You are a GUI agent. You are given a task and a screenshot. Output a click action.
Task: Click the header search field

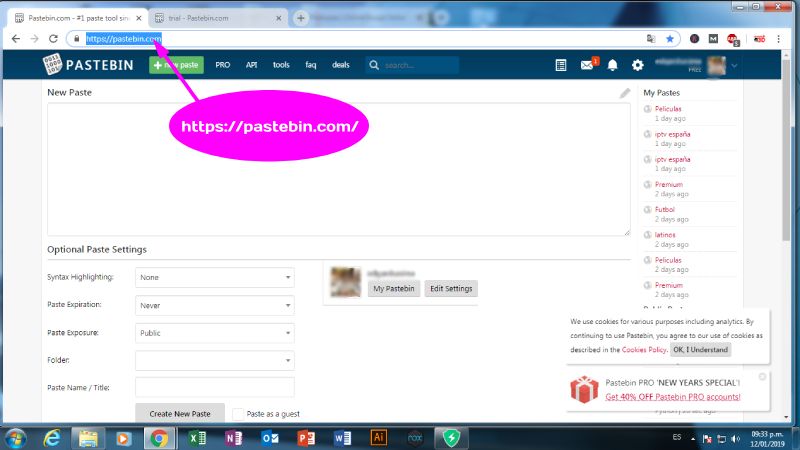412,65
